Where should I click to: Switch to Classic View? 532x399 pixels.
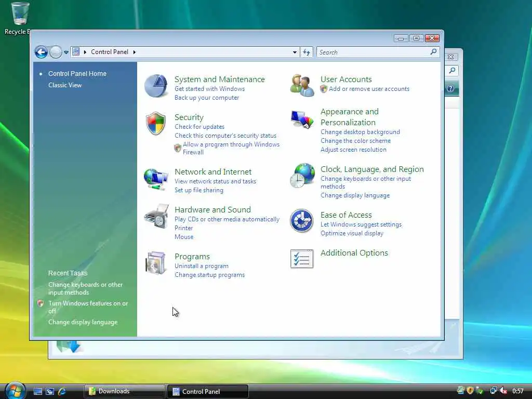pos(65,85)
